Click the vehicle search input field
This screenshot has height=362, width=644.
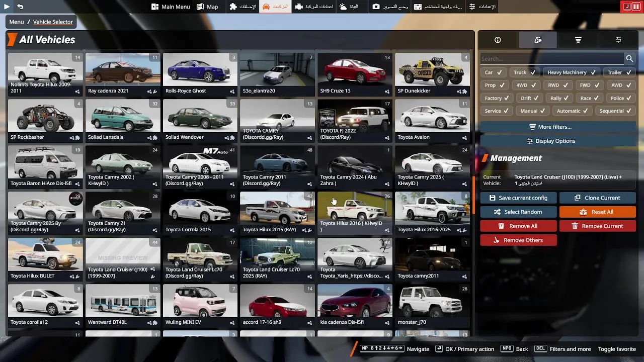[552, 59]
